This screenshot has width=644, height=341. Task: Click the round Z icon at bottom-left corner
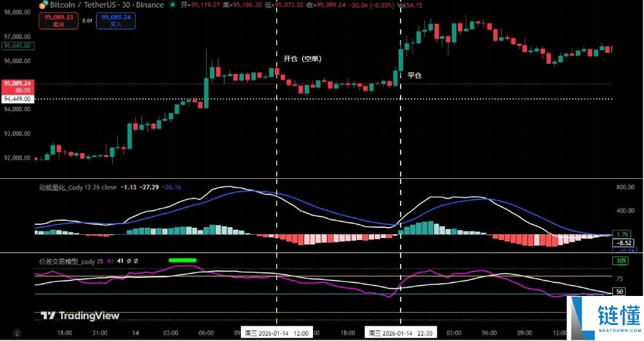[17, 333]
